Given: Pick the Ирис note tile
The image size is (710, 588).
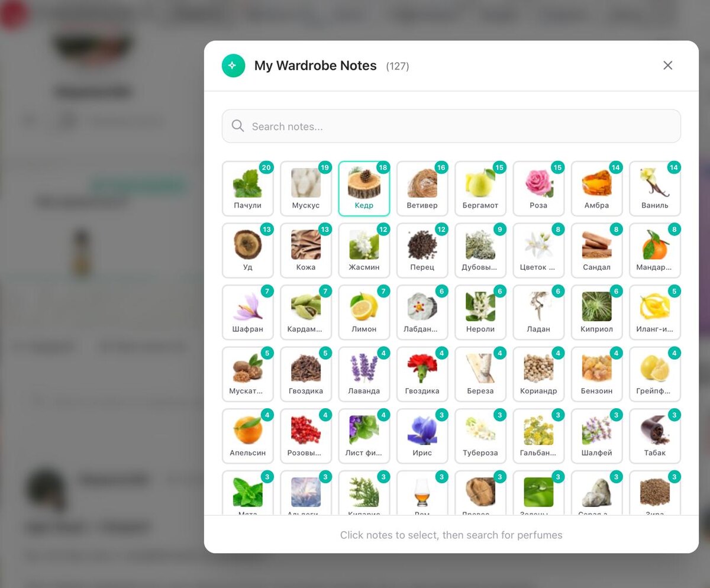Looking at the screenshot, I should tap(422, 436).
